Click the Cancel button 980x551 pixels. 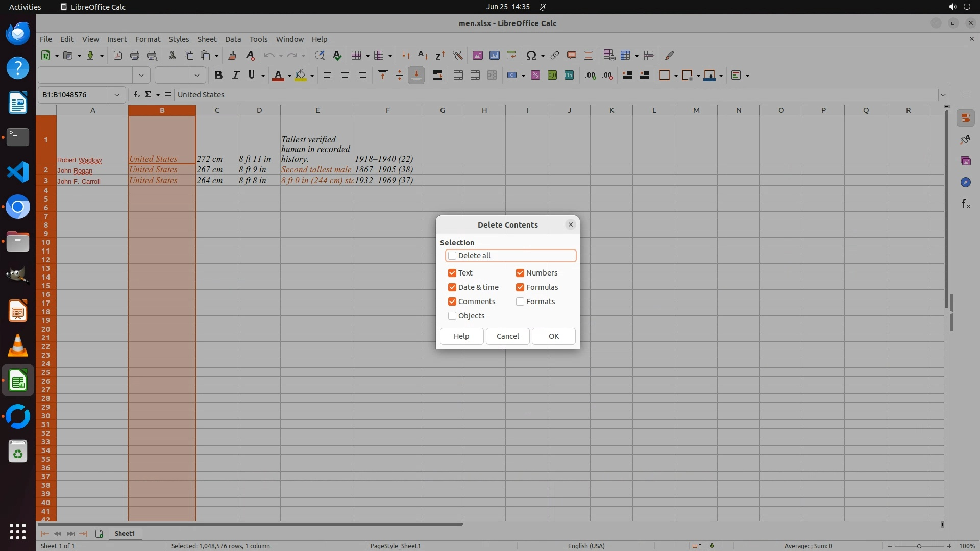pos(507,336)
